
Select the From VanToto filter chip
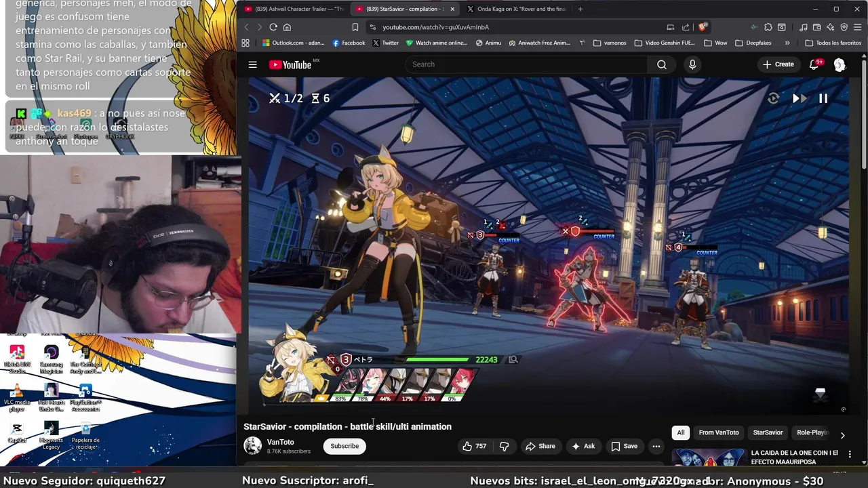point(719,432)
